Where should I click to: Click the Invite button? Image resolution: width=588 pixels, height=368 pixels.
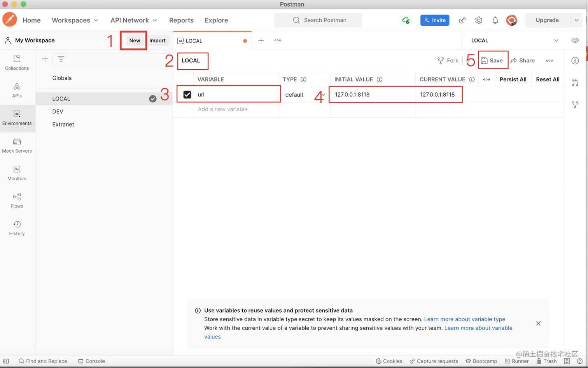pos(435,20)
